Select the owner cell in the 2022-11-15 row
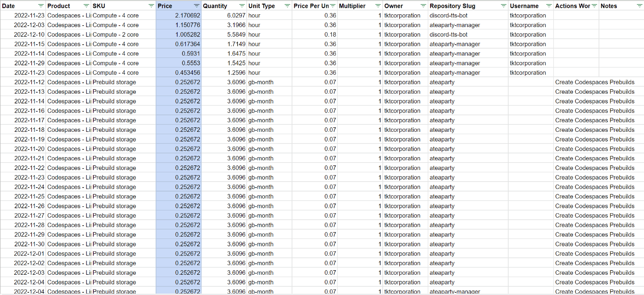Viewport: 644px width, 295px height. [x=405, y=44]
